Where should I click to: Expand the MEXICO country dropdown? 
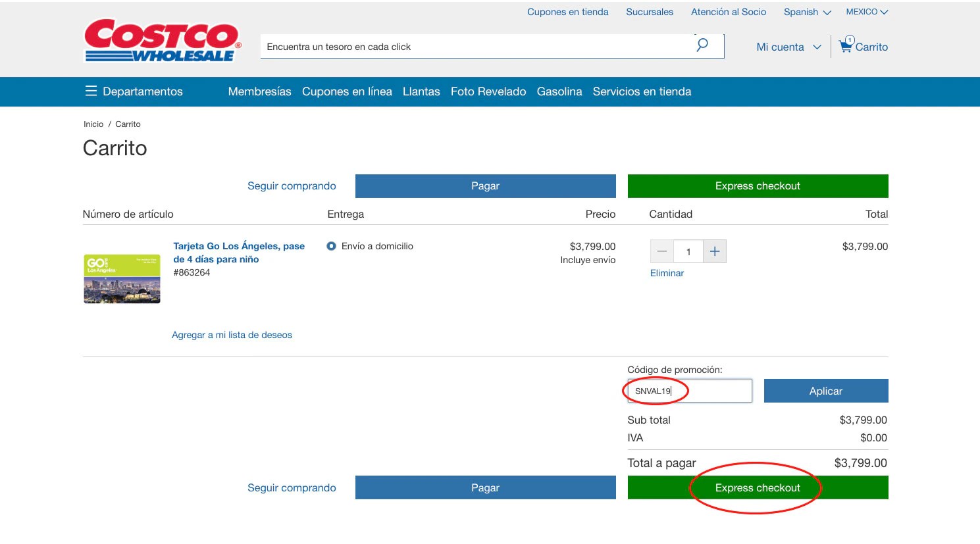pyautogui.click(x=867, y=12)
